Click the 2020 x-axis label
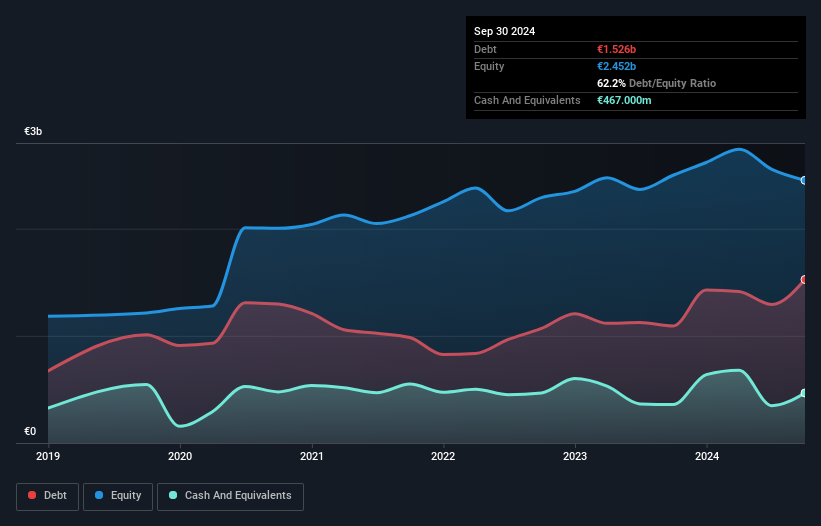 [x=180, y=456]
